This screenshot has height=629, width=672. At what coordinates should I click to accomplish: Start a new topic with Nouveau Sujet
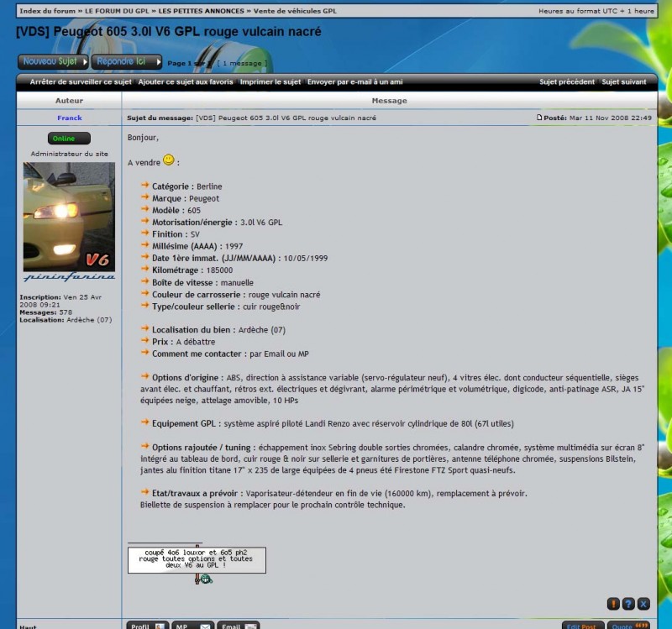[x=53, y=62]
